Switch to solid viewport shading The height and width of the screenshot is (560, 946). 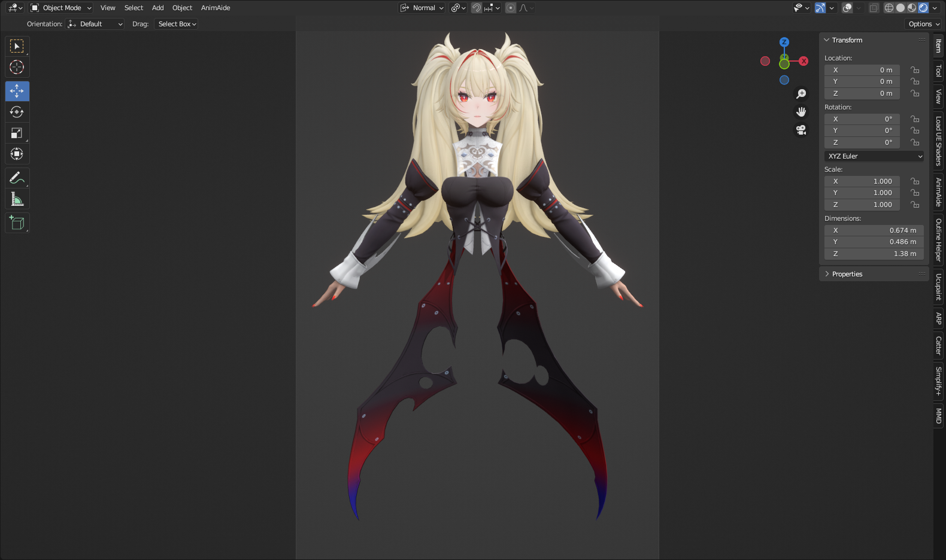click(900, 8)
